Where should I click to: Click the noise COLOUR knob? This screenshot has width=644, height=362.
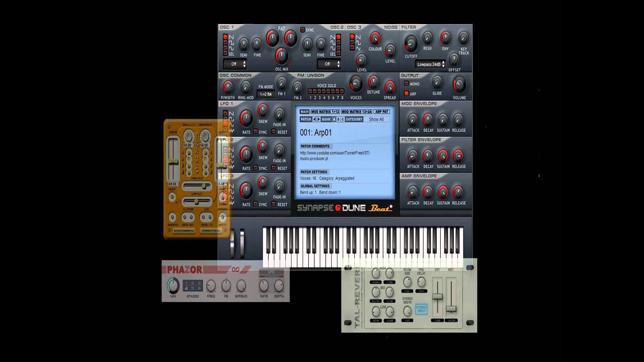click(375, 38)
